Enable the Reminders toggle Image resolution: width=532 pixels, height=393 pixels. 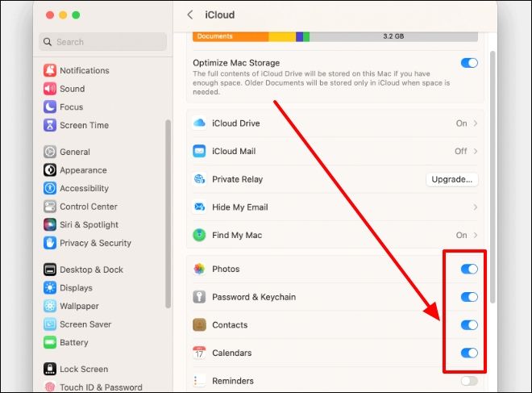coord(469,381)
